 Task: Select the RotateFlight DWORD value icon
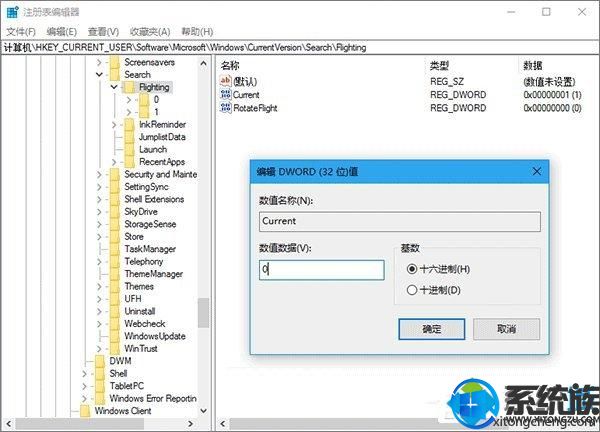pos(225,108)
